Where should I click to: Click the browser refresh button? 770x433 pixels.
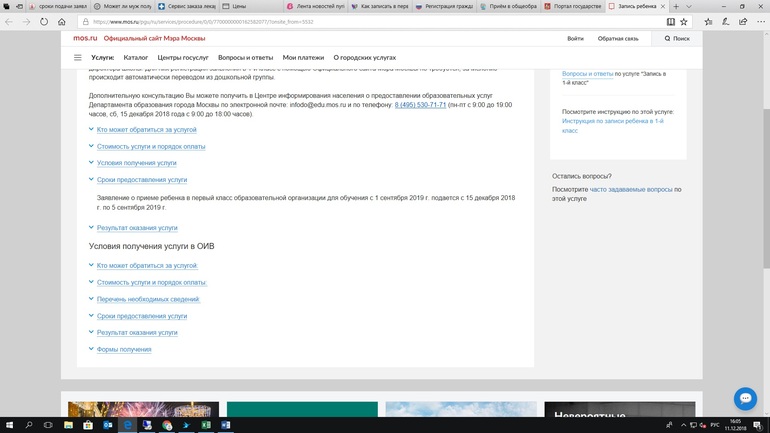point(44,21)
